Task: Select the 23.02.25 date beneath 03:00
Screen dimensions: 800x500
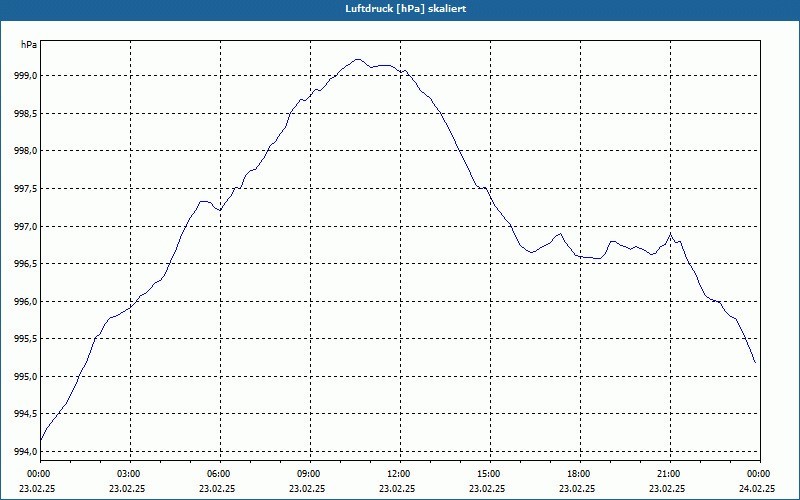Action: click(x=127, y=488)
